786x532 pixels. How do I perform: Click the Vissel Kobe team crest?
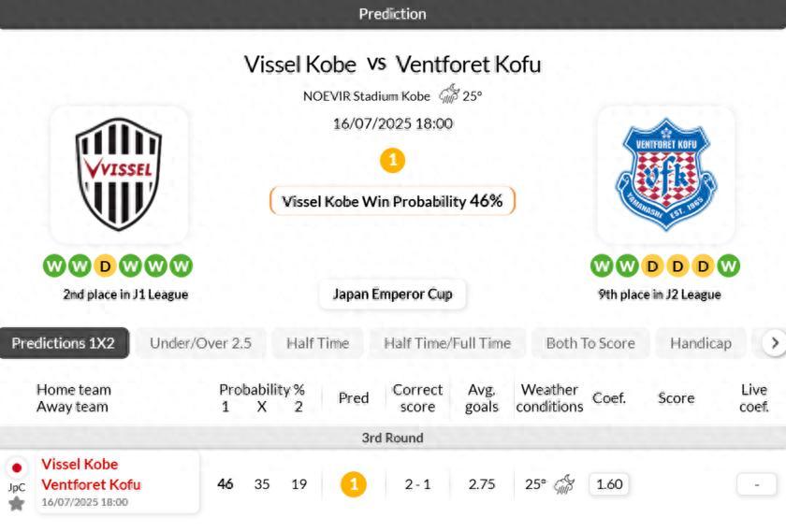coord(119,174)
